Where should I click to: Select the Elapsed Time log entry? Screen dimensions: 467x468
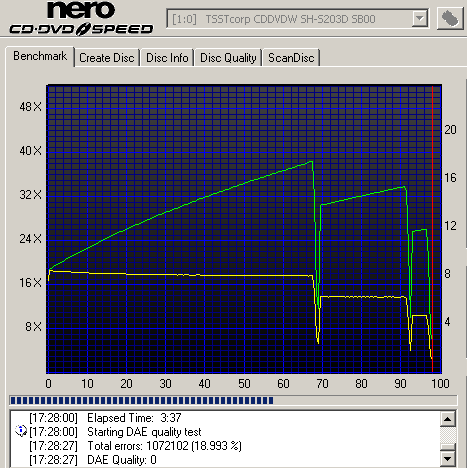coord(105,418)
